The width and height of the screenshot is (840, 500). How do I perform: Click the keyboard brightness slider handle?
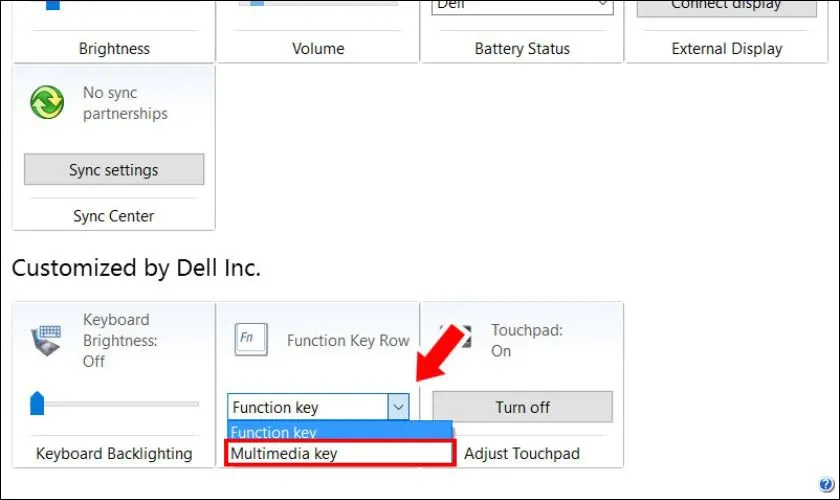pos(38,403)
